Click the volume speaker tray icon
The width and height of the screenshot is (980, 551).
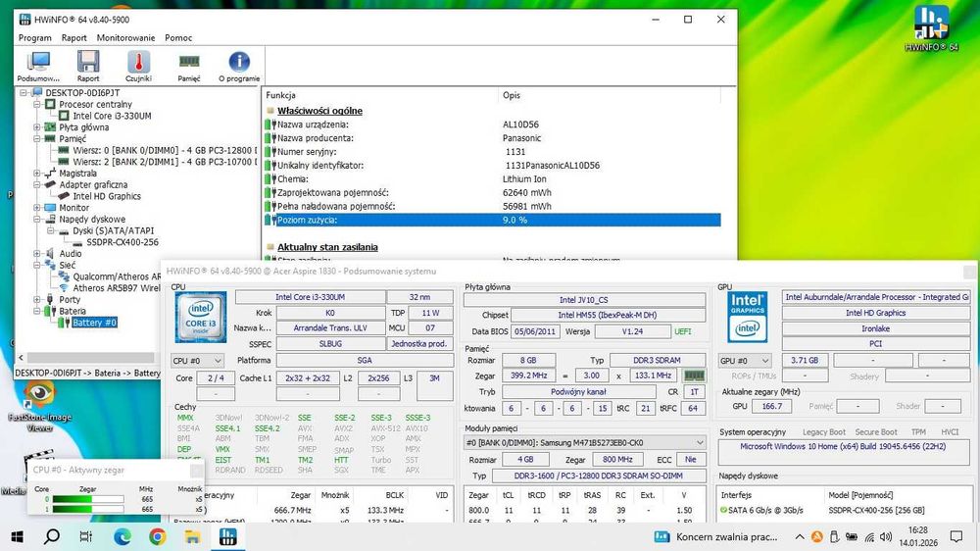click(886, 536)
